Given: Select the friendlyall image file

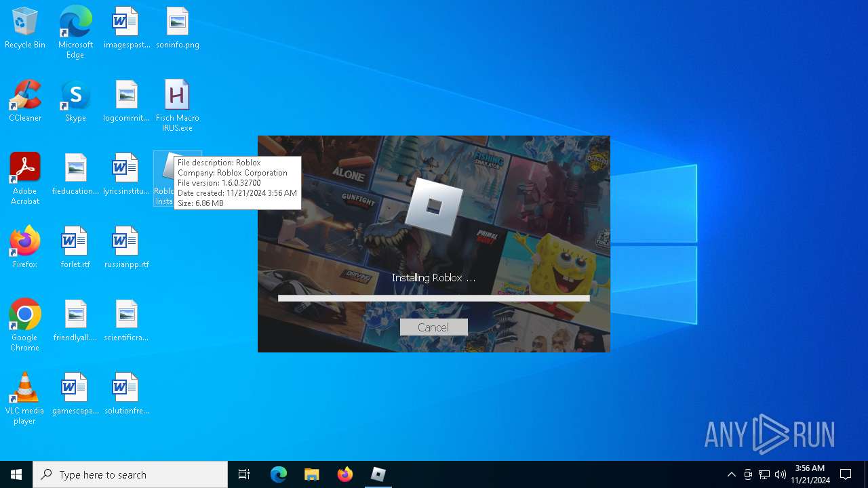Looking at the screenshot, I should click(75, 321).
